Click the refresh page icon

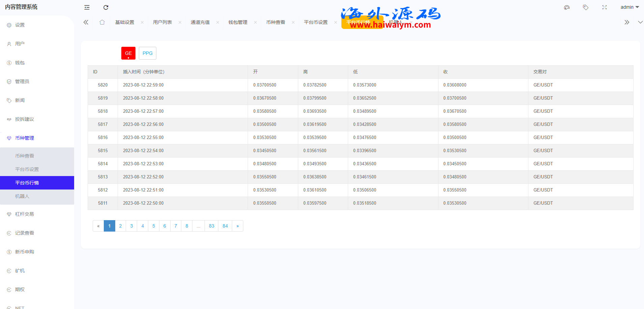click(106, 7)
